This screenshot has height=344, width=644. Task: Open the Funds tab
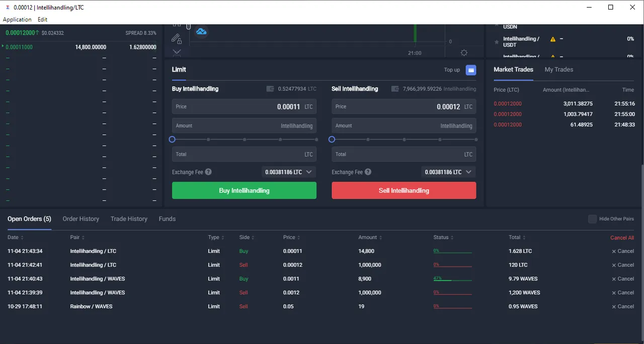click(167, 219)
